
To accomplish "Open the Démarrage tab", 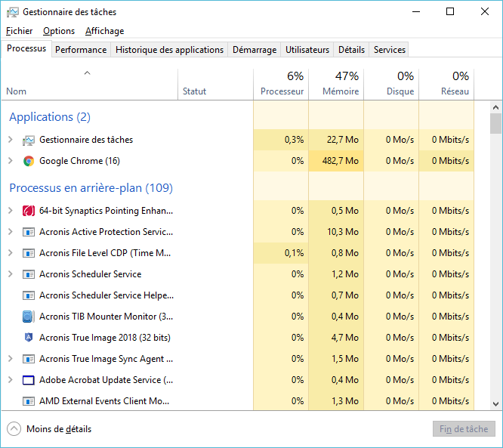I will click(254, 50).
